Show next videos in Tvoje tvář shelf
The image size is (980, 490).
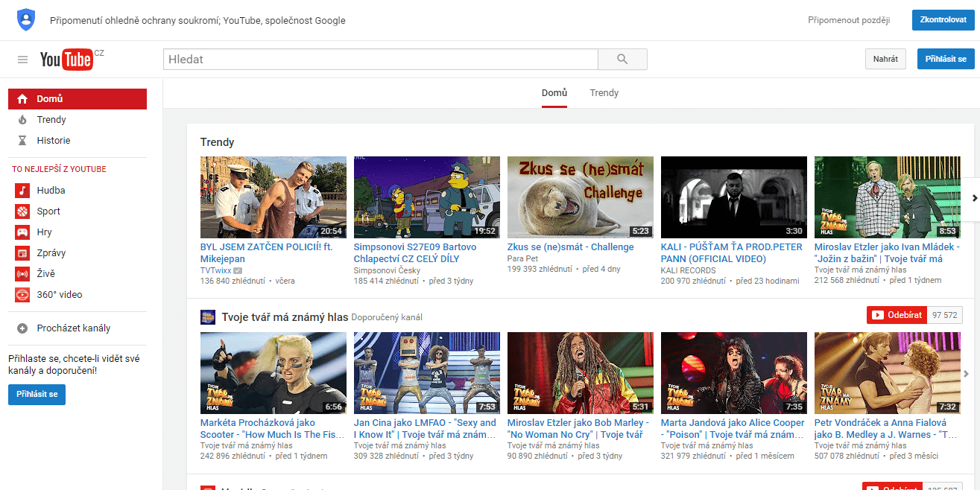tap(967, 374)
